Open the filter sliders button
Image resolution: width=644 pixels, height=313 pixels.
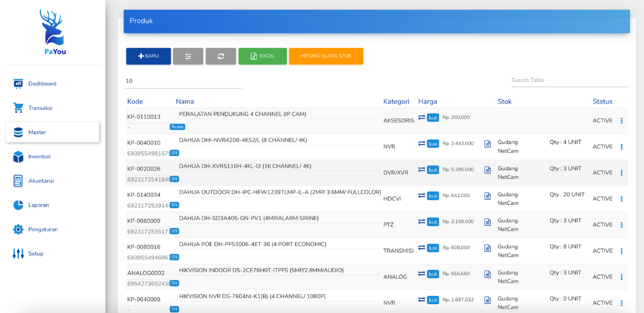pyautogui.click(x=188, y=56)
